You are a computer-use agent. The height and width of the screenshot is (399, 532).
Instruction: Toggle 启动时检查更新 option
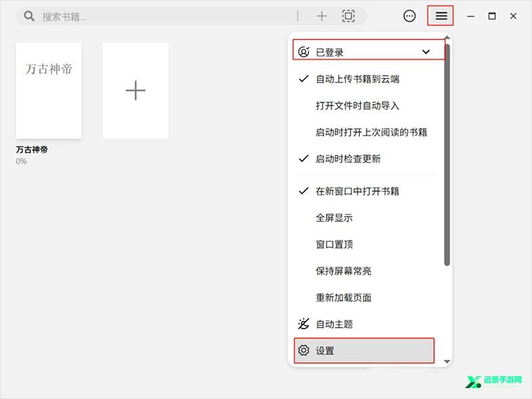pyautogui.click(x=365, y=159)
